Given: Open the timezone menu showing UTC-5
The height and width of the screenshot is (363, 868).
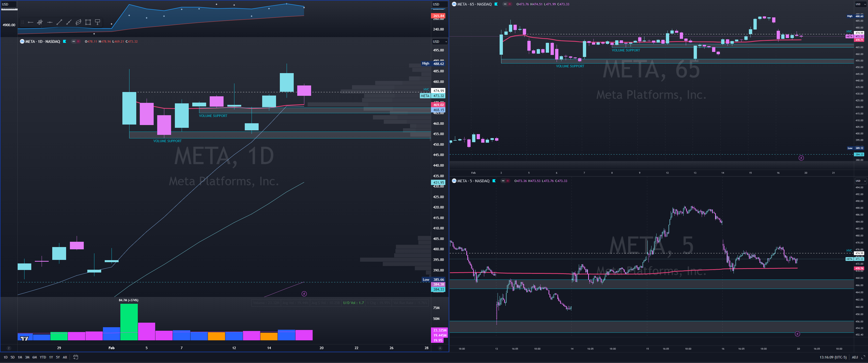Looking at the screenshot, I should [x=833, y=357].
